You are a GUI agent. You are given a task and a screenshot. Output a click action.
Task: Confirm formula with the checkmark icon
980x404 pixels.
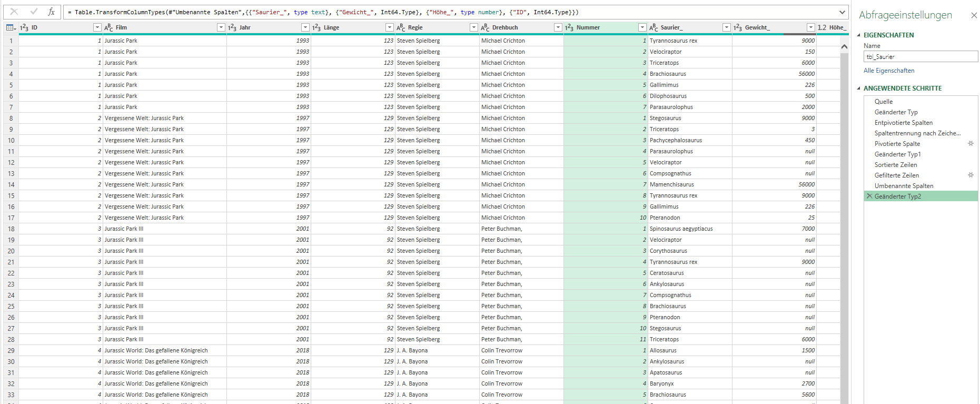point(34,12)
